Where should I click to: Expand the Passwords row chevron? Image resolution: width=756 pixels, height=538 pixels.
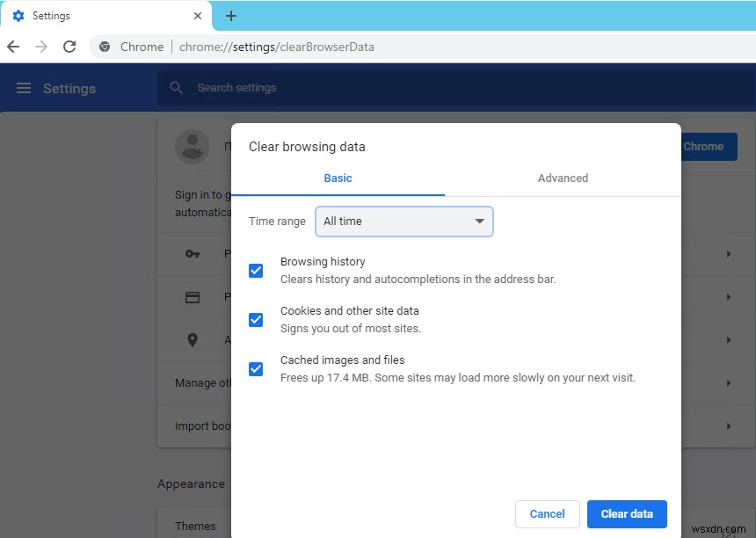point(728,253)
